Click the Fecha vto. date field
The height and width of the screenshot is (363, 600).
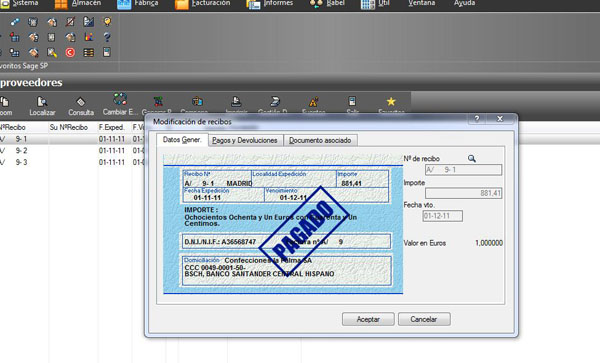(x=442, y=216)
